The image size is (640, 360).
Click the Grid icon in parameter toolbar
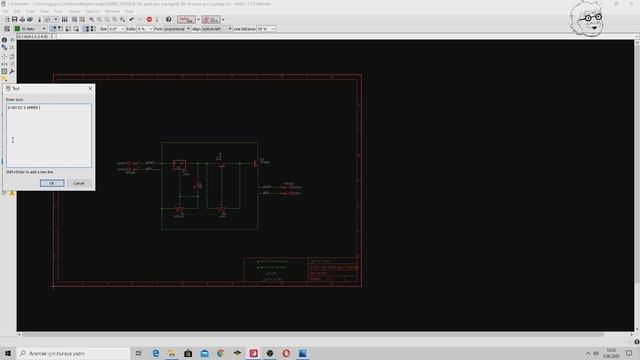7,29
